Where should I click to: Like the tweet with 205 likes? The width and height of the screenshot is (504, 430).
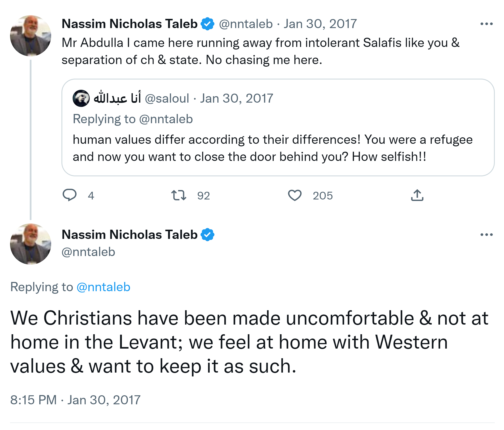click(295, 195)
